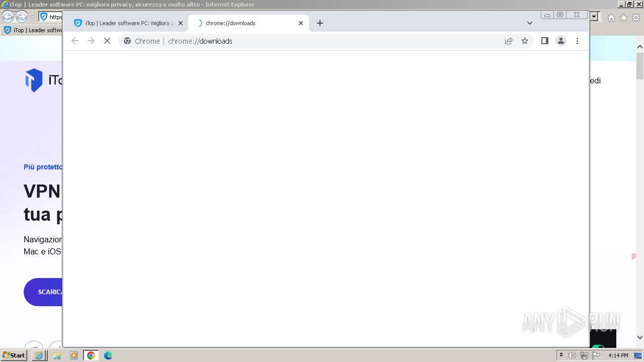This screenshot has height=362, width=644.
Task: Go back in Internet Explorer
Action: 8,17
